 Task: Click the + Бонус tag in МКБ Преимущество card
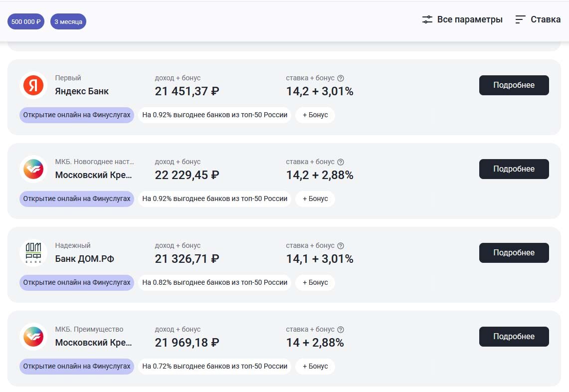(315, 367)
